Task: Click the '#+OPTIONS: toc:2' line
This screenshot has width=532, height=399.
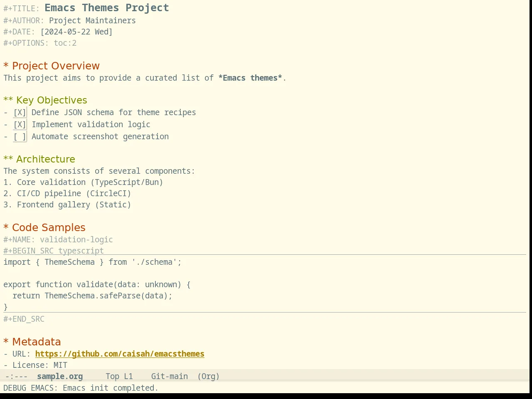Action: pos(40,43)
